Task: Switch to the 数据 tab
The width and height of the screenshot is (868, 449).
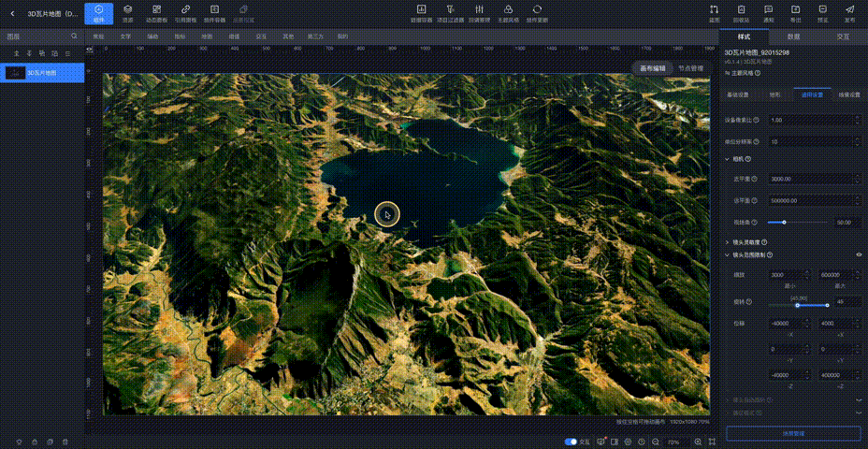Action: (x=793, y=36)
